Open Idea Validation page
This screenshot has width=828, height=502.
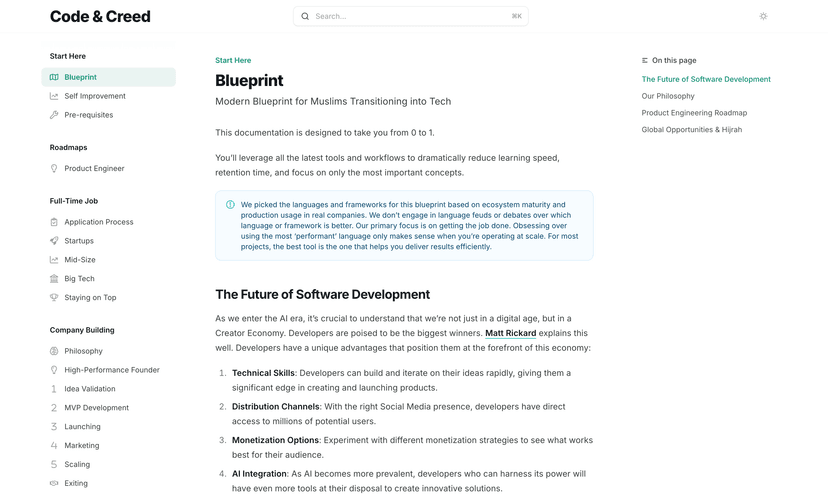(109, 389)
